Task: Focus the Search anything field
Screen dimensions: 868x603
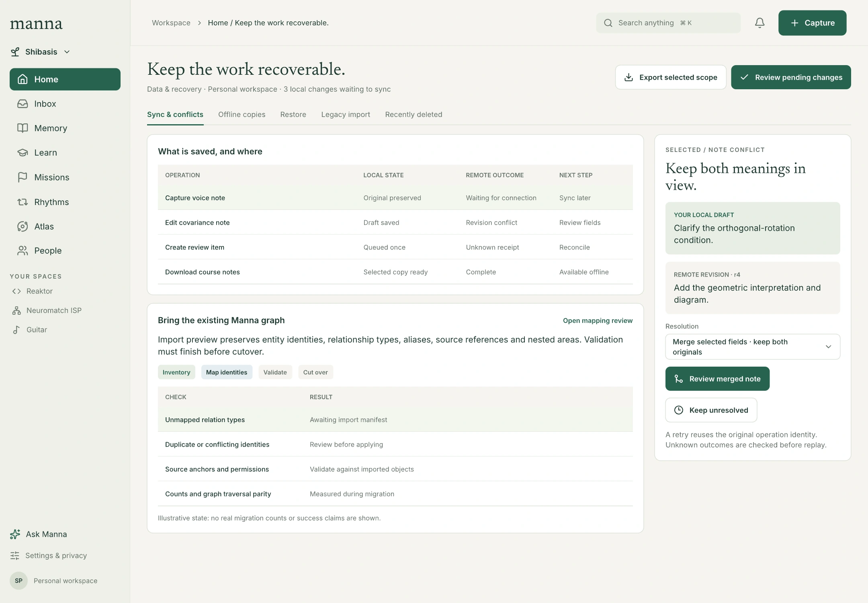Action: coord(668,23)
